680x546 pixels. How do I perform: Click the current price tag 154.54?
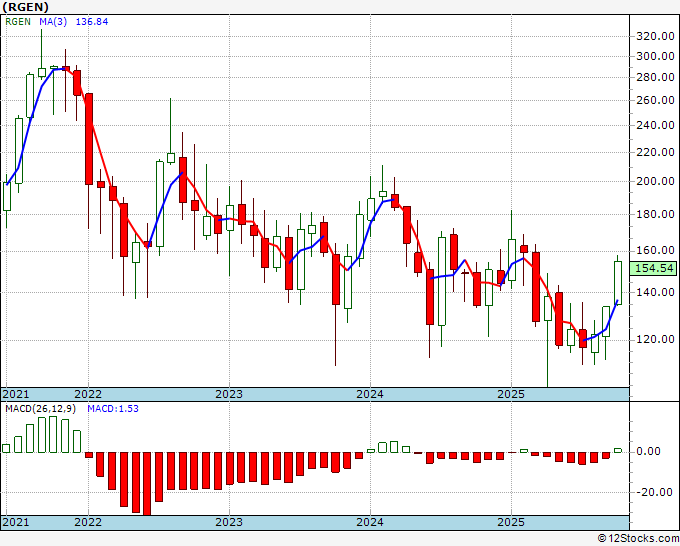pos(654,268)
